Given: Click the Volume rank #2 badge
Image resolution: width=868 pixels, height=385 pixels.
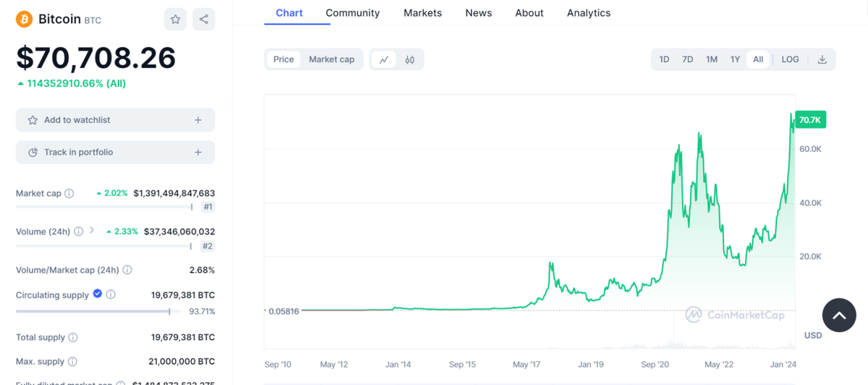Looking at the screenshot, I should point(208,246).
